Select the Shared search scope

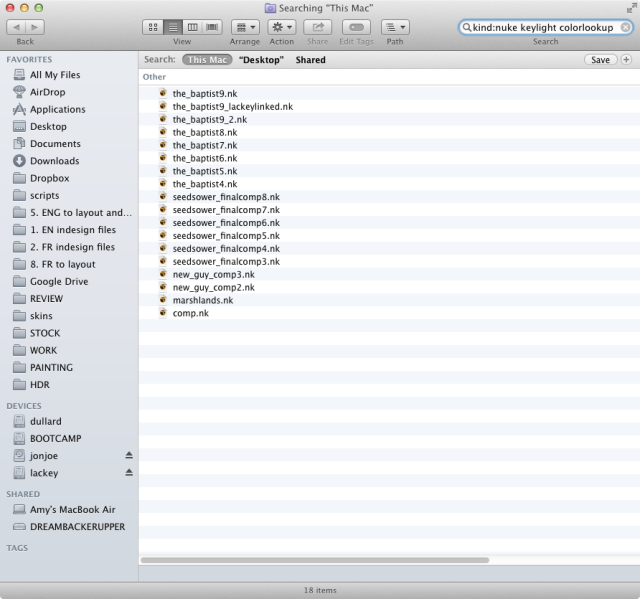coord(311,60)
